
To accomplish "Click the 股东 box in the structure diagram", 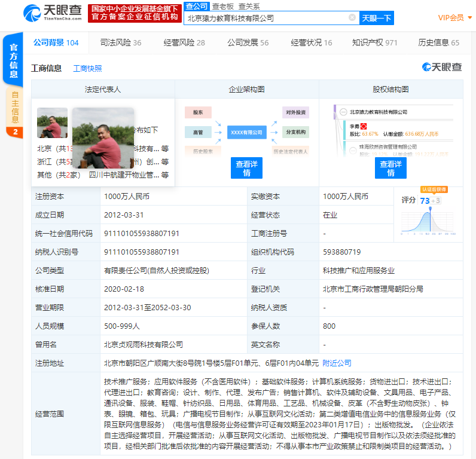I will click(198, 112).
